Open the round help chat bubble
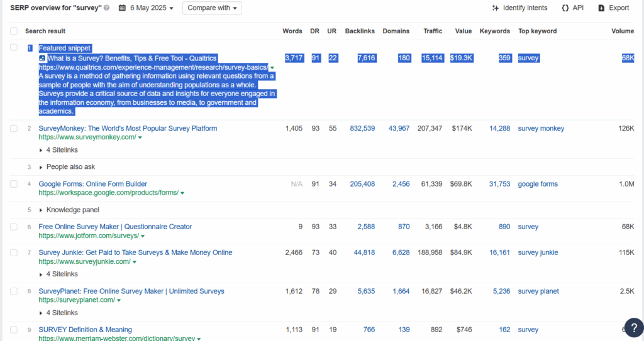The width and height of the screenshot is (644, 341). [634, 327]
